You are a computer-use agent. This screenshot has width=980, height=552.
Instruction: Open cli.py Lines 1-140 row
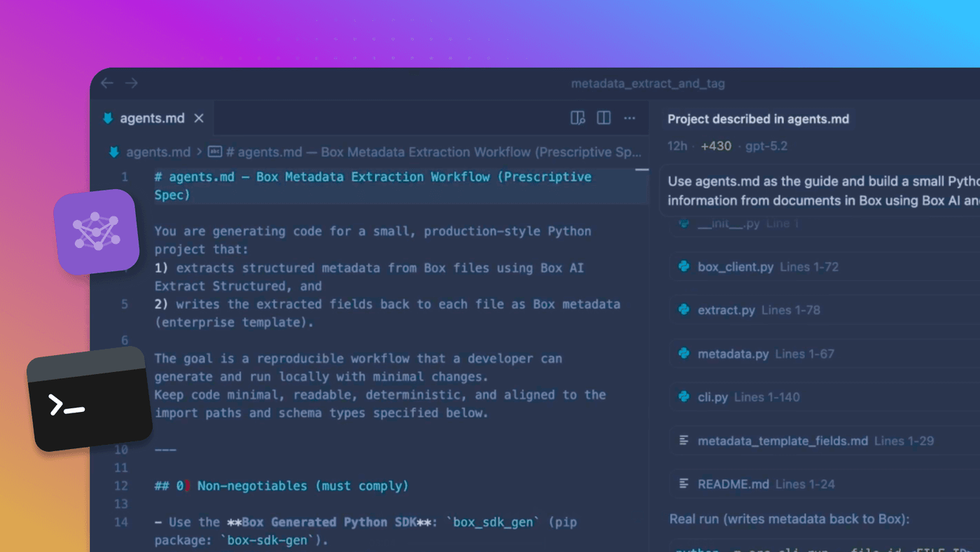pyautogui.click(x=826, y=397)
